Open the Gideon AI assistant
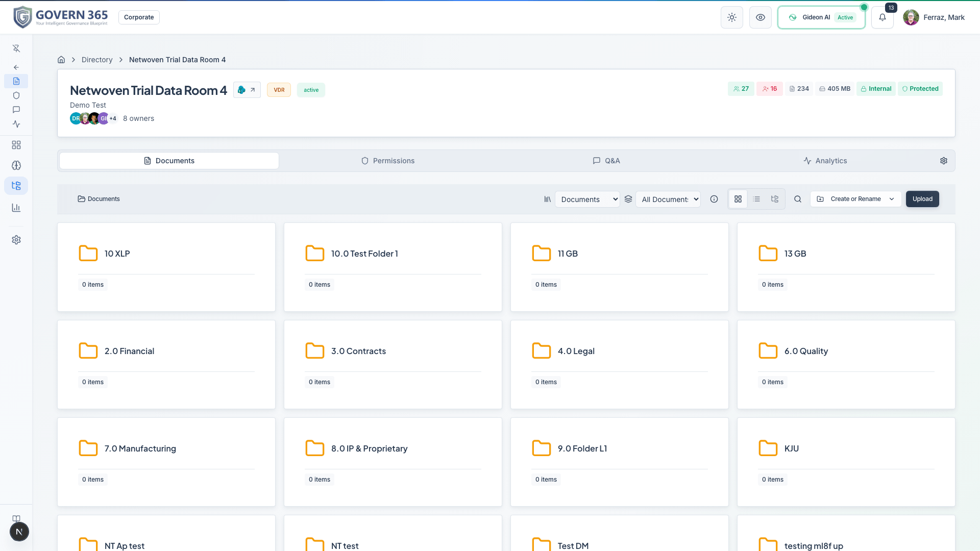The image size is (980, 551). click(821, 17)
